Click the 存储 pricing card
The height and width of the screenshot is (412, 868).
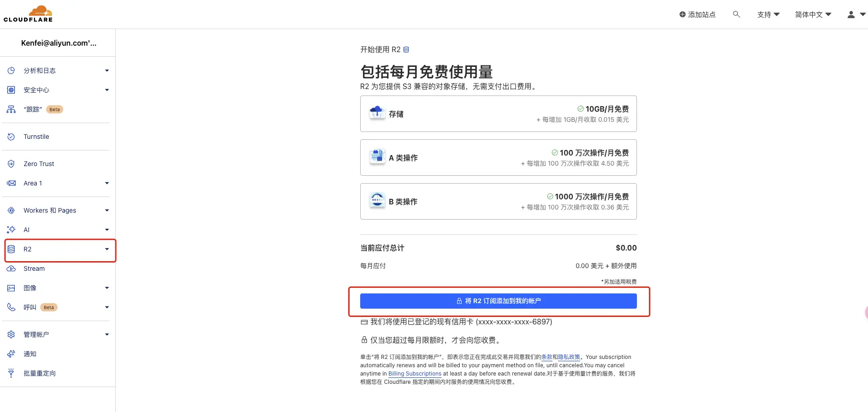(x=498, y=113)
